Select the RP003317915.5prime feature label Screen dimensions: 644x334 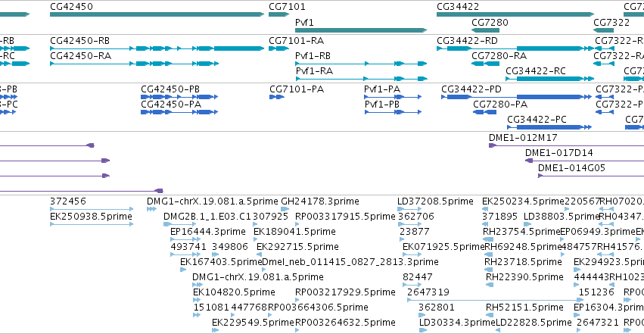pyautogui.click(x=345, y=217)
